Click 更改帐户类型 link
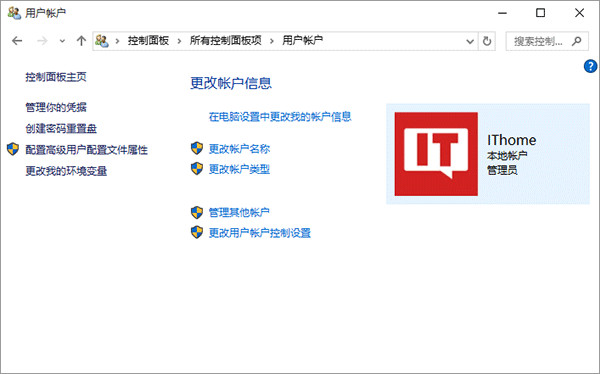The image size is (600, 374). pos(239,169)
